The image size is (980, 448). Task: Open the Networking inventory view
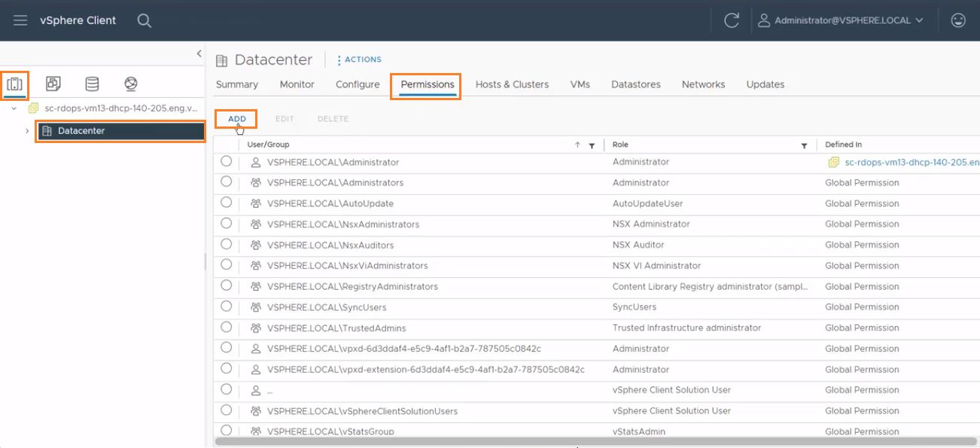(130, 83)
